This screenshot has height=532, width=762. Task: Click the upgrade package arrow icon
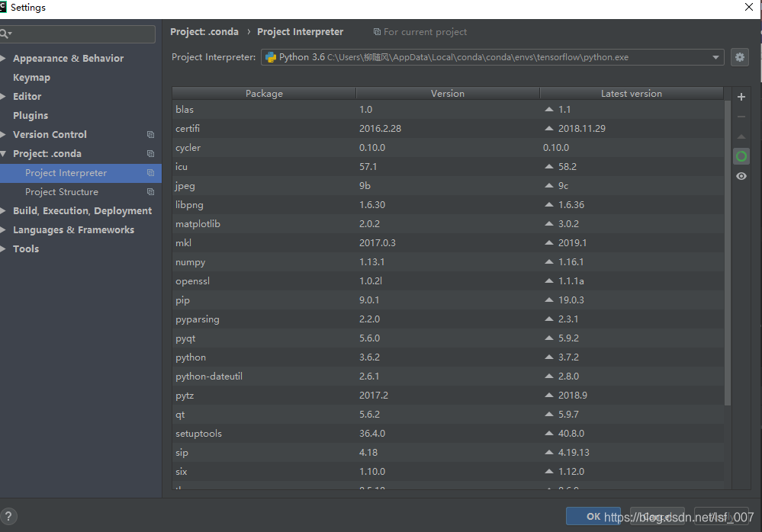[x=741, y=137]
